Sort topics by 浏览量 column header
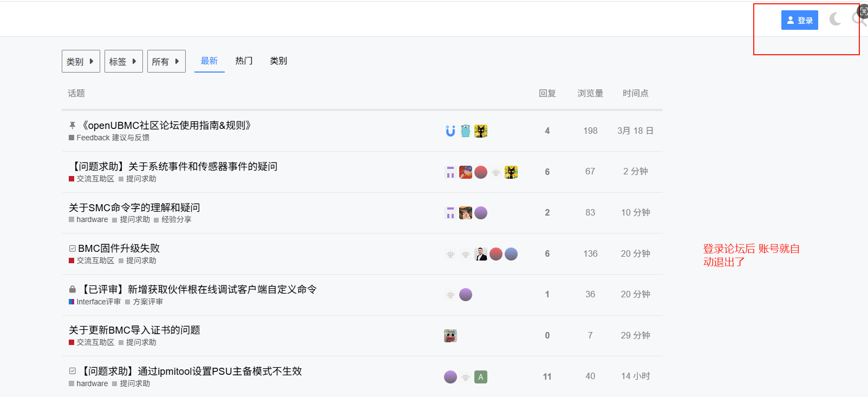 (590, 93)
